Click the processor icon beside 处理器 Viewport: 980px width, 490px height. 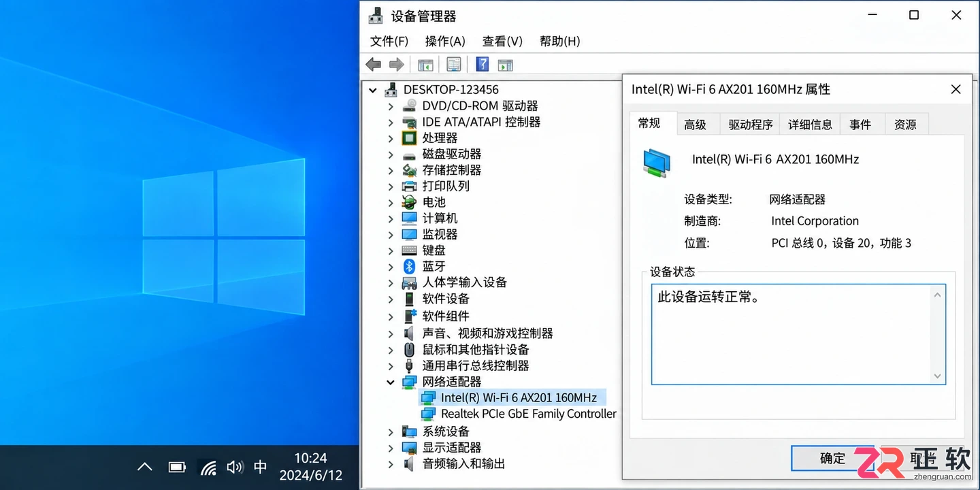tap(409, 138)
